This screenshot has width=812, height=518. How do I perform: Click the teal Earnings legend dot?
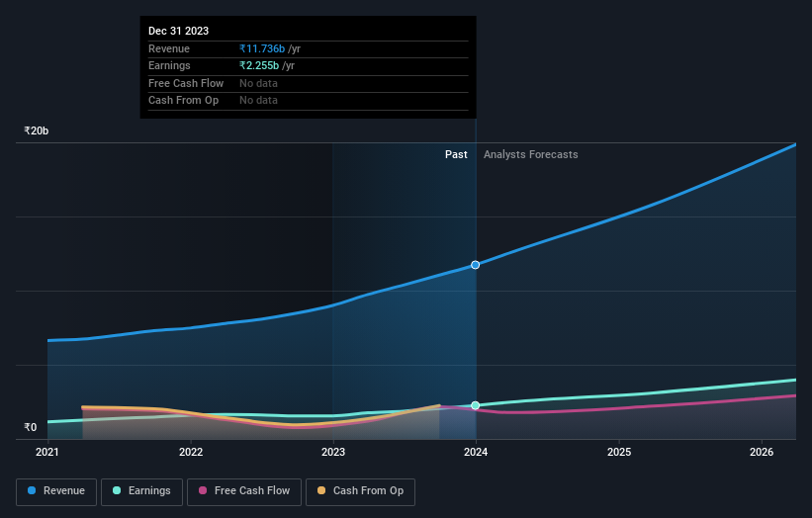click(x=117, y=490)
